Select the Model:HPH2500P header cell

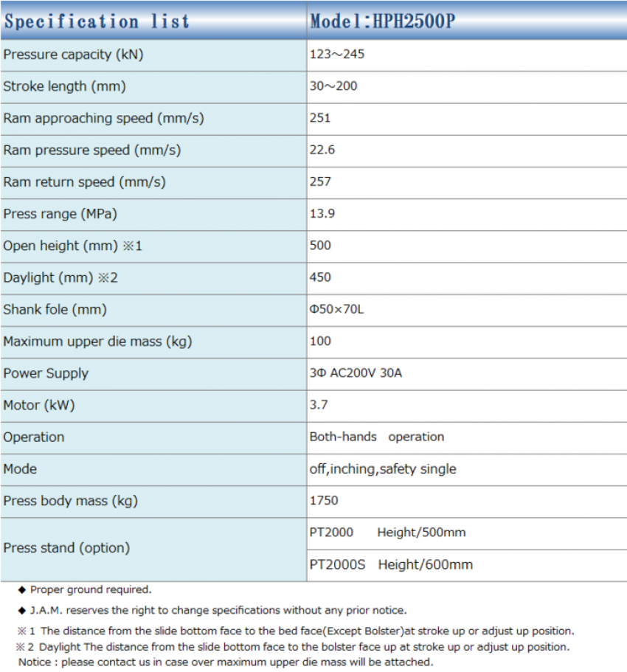[382, 21]
